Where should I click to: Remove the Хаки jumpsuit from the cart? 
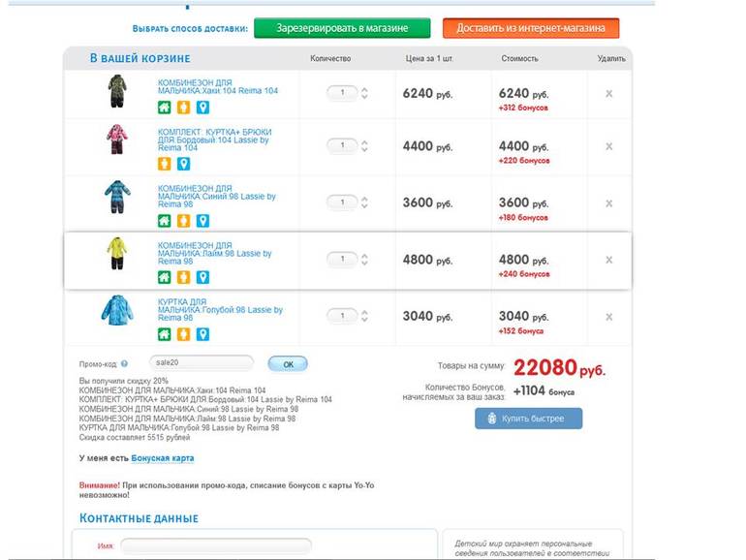tap(608, 94)
